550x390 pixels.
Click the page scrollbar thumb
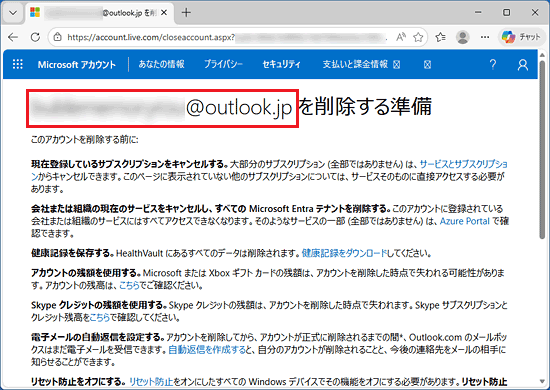[542, 149]
